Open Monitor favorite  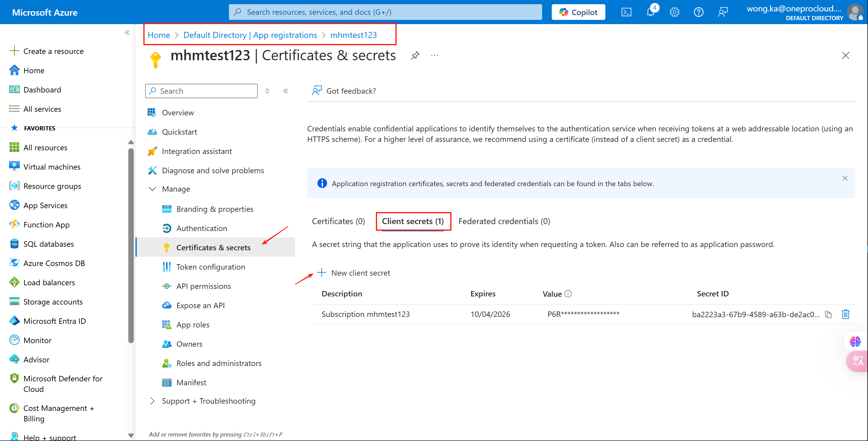click(x=30, y=340)
